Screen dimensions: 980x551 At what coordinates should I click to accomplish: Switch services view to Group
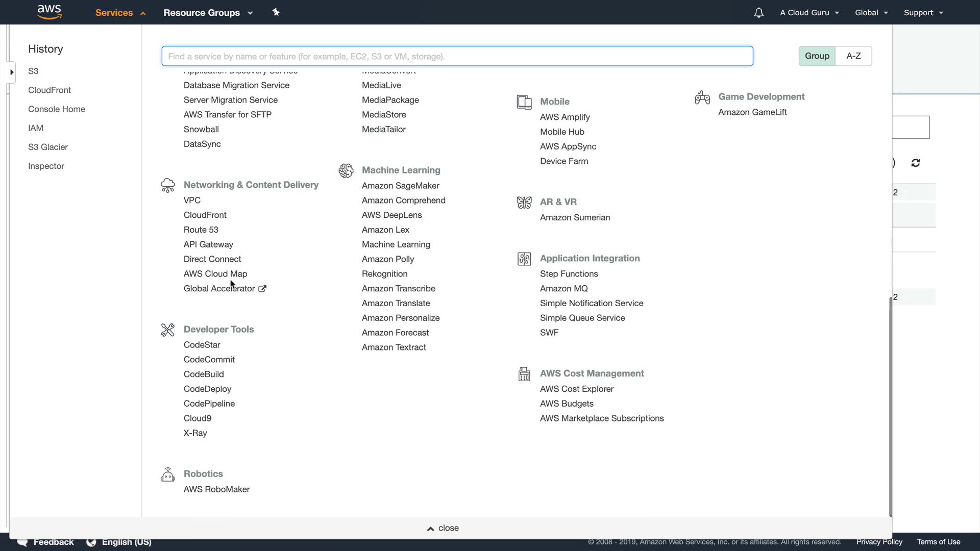(817, 56)
